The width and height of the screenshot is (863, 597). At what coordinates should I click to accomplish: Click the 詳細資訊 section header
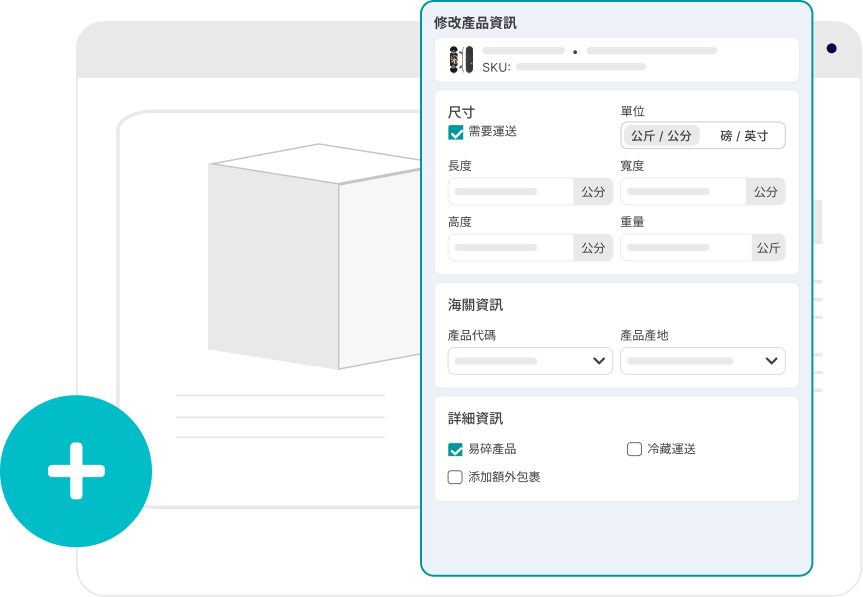pyautogui.click(x=470, y=417)
